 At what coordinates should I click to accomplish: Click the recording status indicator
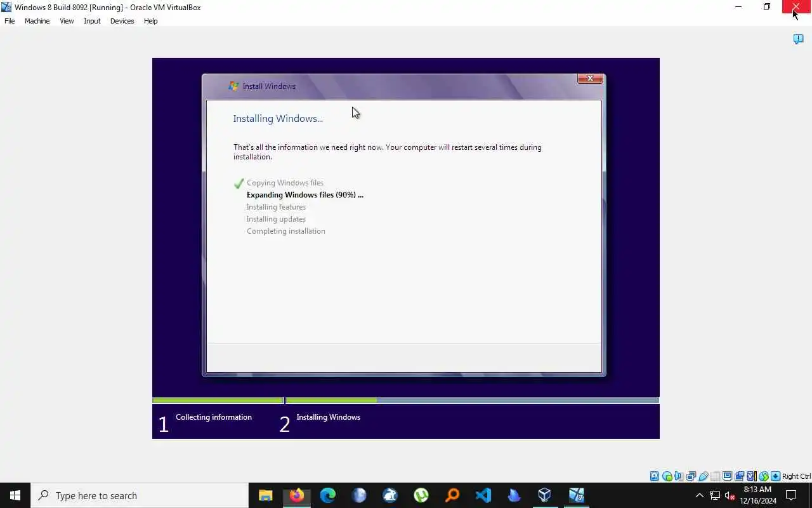[x=739, y=476]
